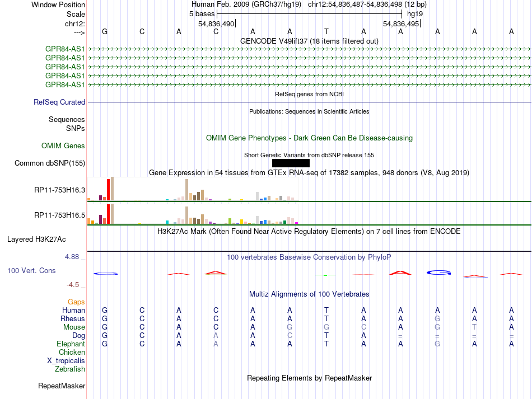This screenshot has height=399, width=532.
Task: Open 'RefSeq genes from NCBI' track title
Action: coord(309,94)
